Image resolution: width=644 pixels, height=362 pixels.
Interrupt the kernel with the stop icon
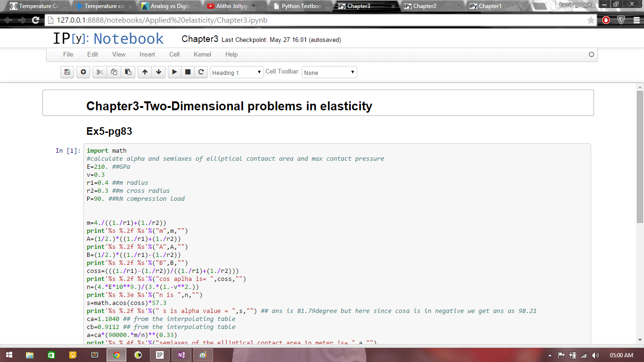click(x=188, y=72)
